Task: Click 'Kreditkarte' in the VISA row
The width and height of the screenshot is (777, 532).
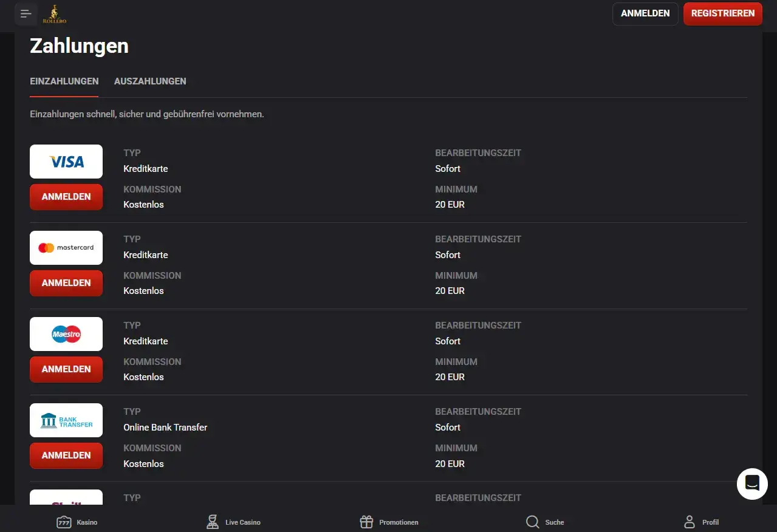Action: tap(146, 169)
